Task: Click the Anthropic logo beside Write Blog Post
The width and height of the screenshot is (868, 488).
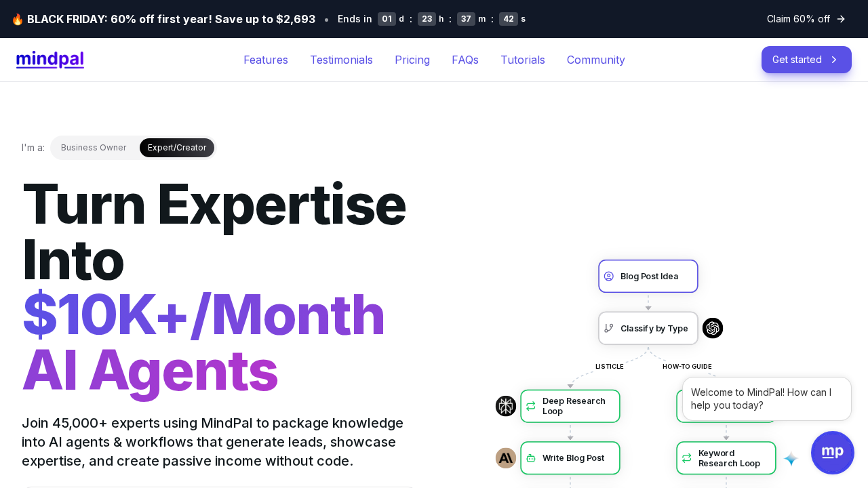Action: click(505, 458)
